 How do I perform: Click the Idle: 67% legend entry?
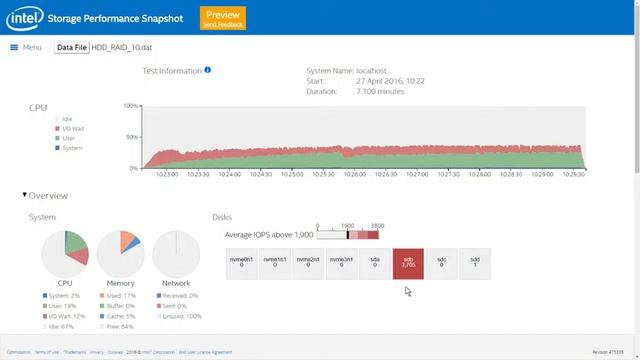tap(58, 327)
